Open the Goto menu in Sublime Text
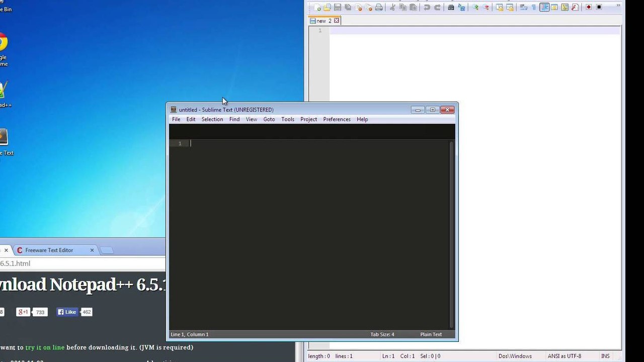Screen dimensions: 644x362 click(269, 119)
